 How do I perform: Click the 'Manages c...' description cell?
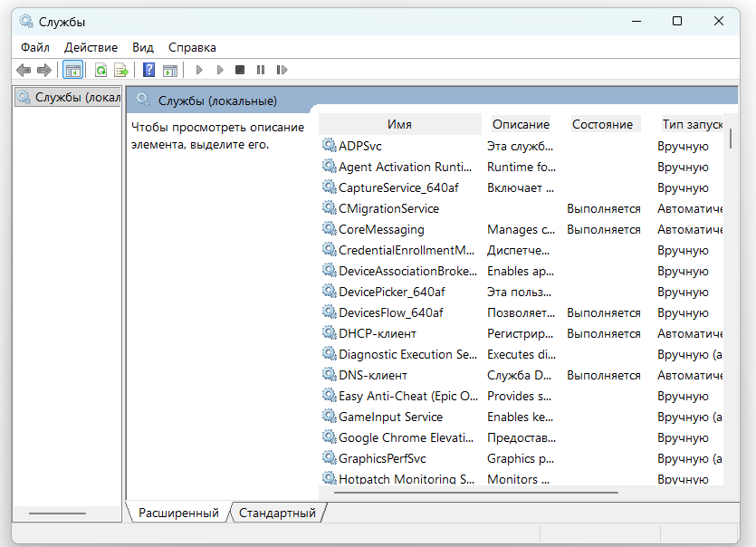[x=522, y=229]
